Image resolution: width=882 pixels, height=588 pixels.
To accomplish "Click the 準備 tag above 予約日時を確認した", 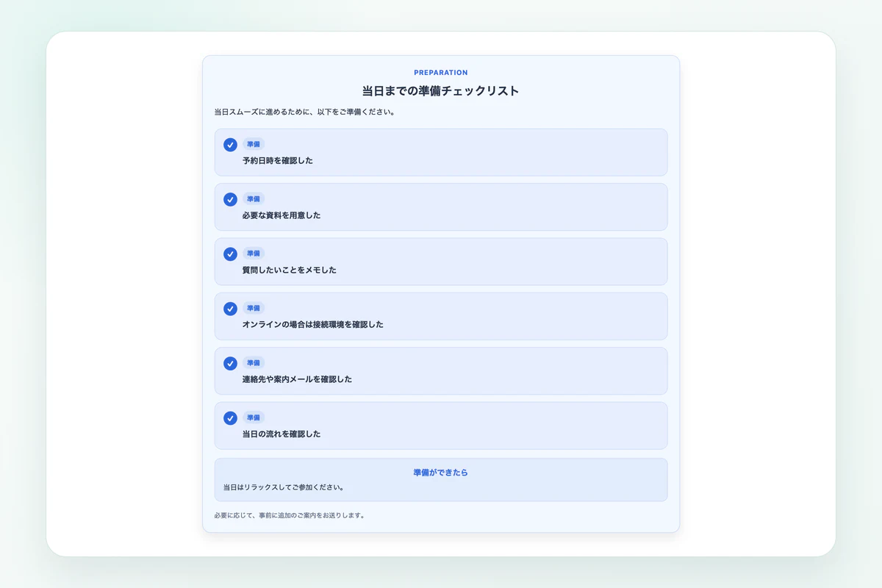I will [254, 144].
